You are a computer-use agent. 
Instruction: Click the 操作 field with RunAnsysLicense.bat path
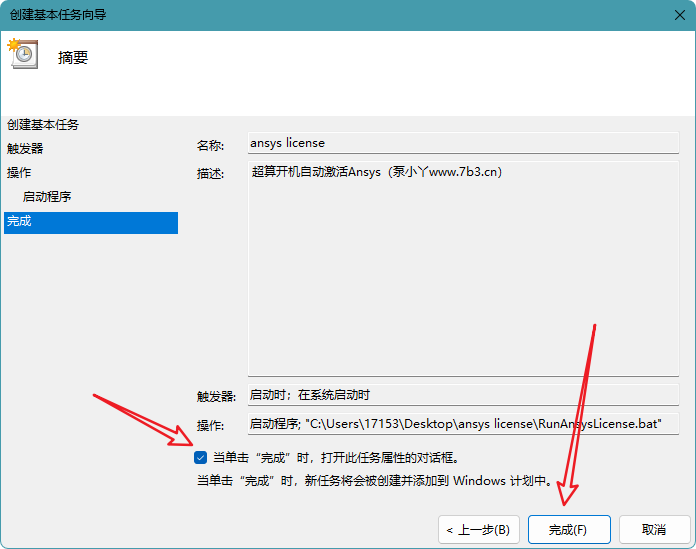pyautogui.click(x=463, y=424)
